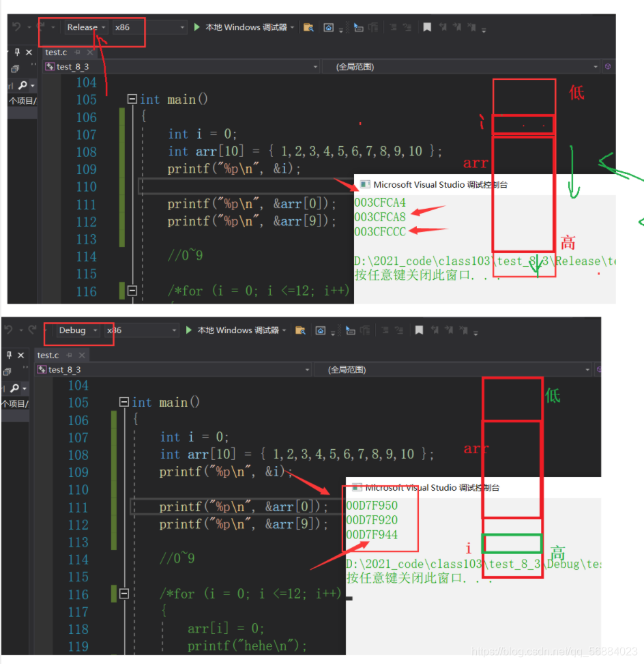Toggle pin on test.c tab in top window
644x664 pixels.
click(78, 52)
